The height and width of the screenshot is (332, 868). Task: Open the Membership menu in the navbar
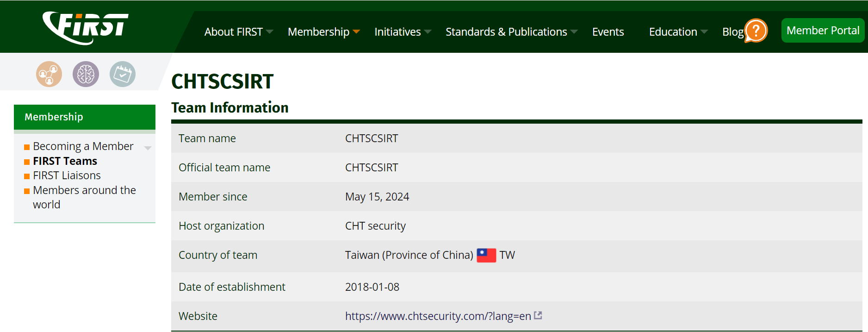(318, 32)
